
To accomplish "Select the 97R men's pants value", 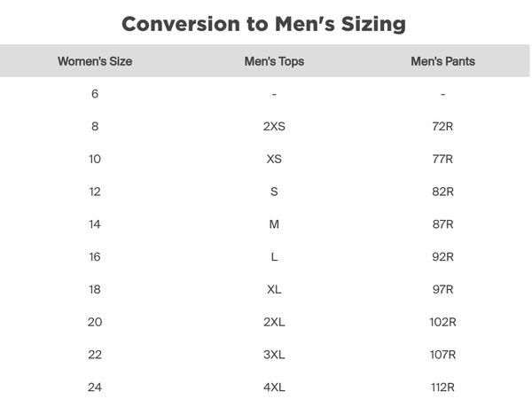I will pos(442,289).
